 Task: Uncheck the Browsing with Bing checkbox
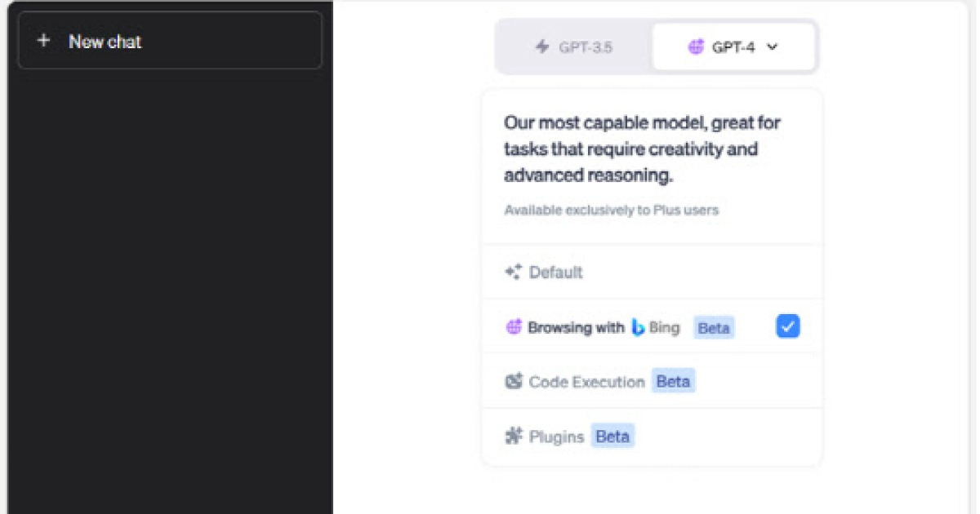click(787, 326)
